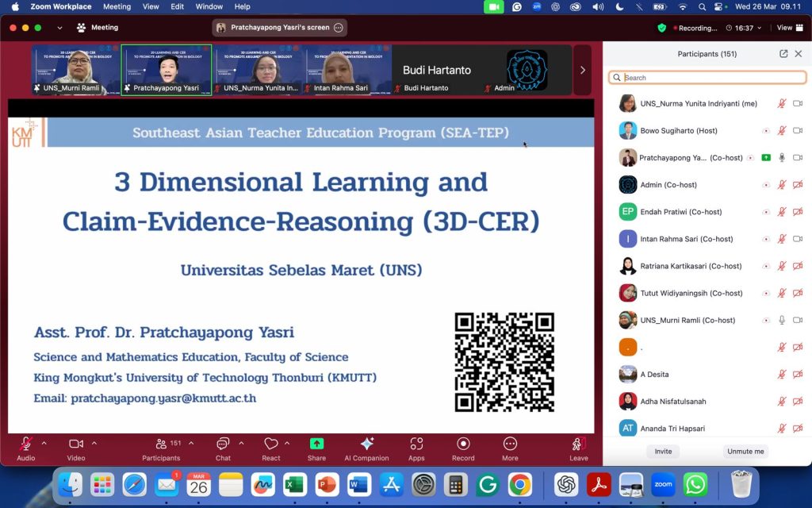The height and width of the screenshot is (508, 812).
Task: Click the Video camera icon in toolbar
Action: (76, 444)
